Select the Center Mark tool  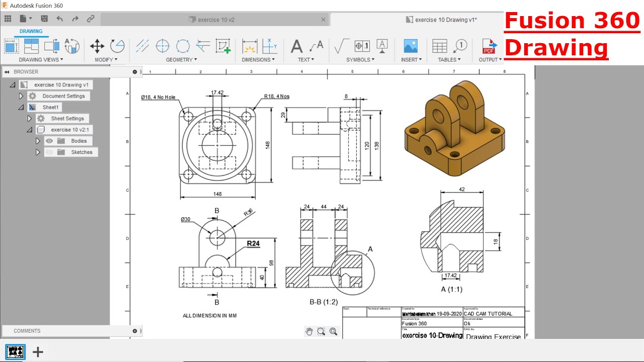pos(163,46)
